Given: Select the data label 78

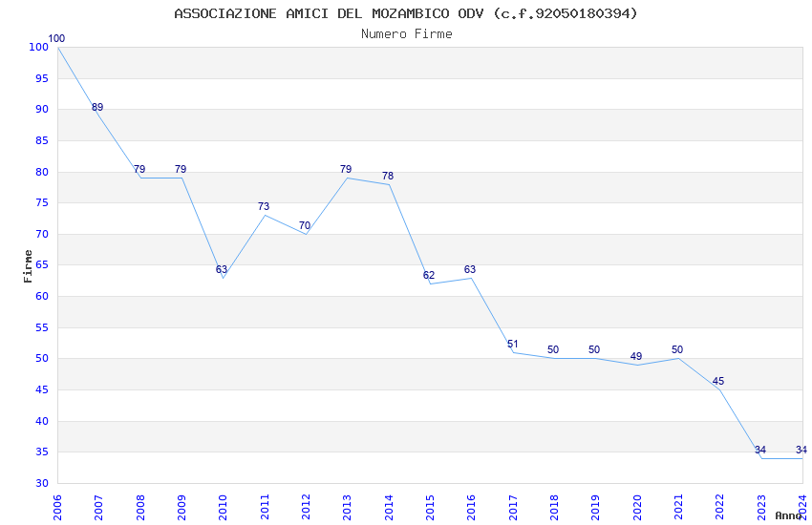Looking at the screenshot, I should (388, 176).
